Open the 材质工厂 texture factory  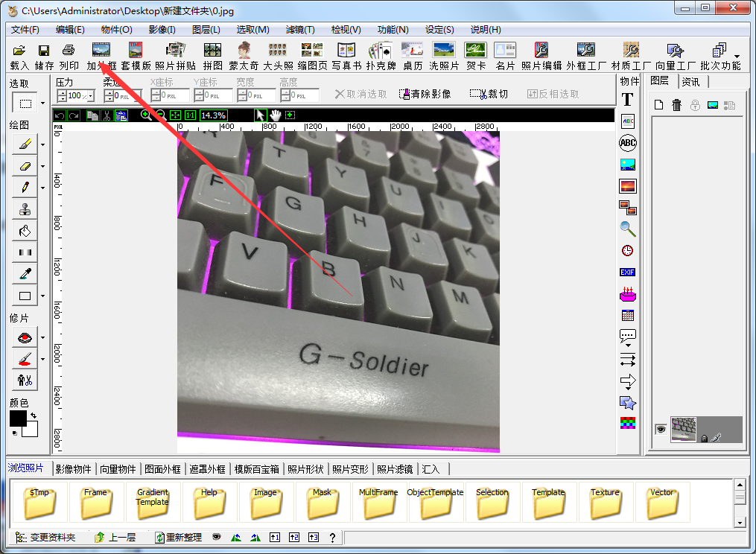pyautogui.click(x=631, y=57)
